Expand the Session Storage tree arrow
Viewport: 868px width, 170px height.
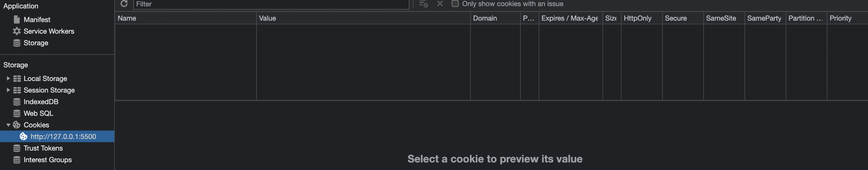pyautogui.click(x=8, y=90)
